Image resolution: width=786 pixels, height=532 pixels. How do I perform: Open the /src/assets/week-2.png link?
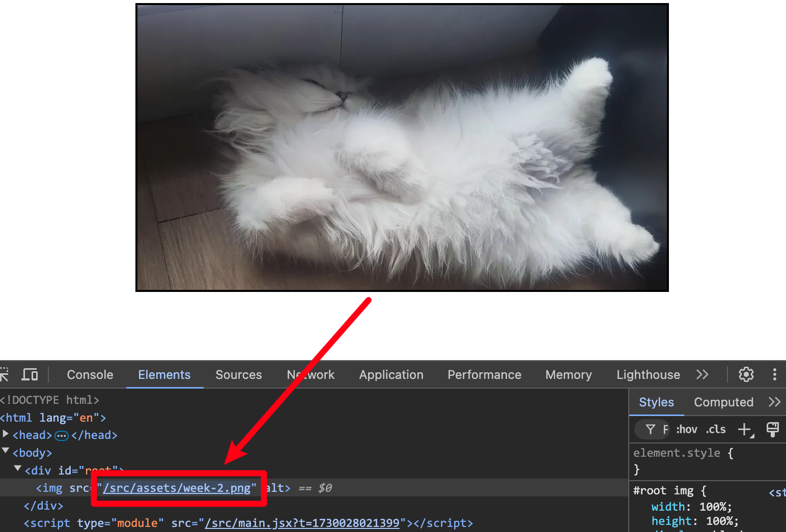tap(177, 488)
